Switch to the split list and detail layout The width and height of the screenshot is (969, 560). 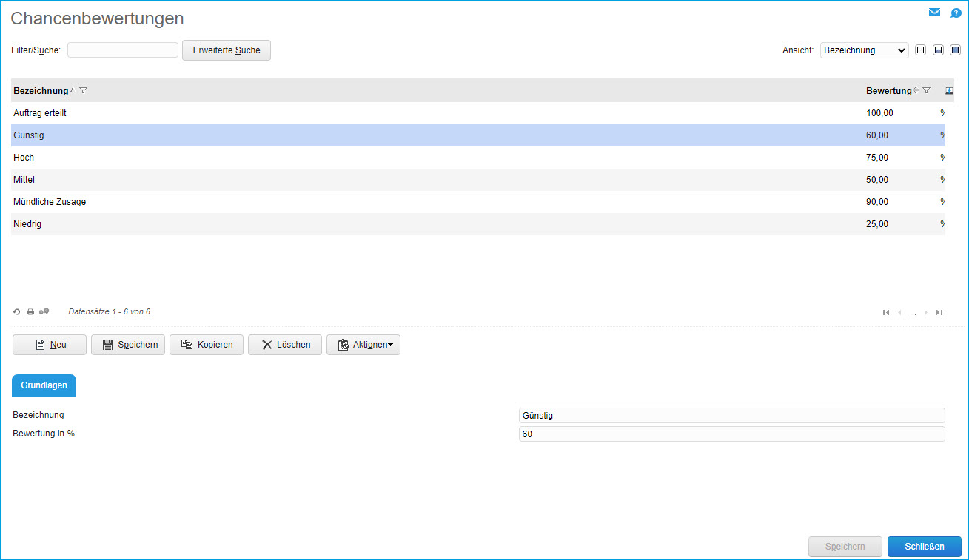pos(938,50)
